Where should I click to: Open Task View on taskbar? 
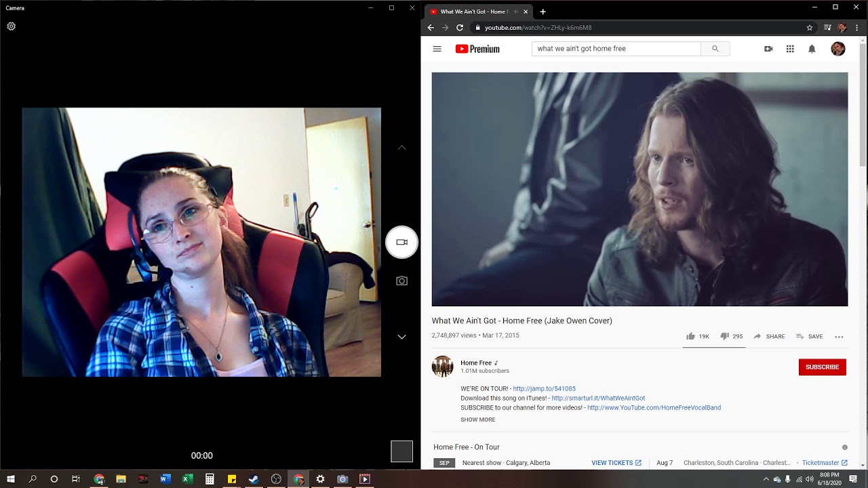[x=76, y=479]
